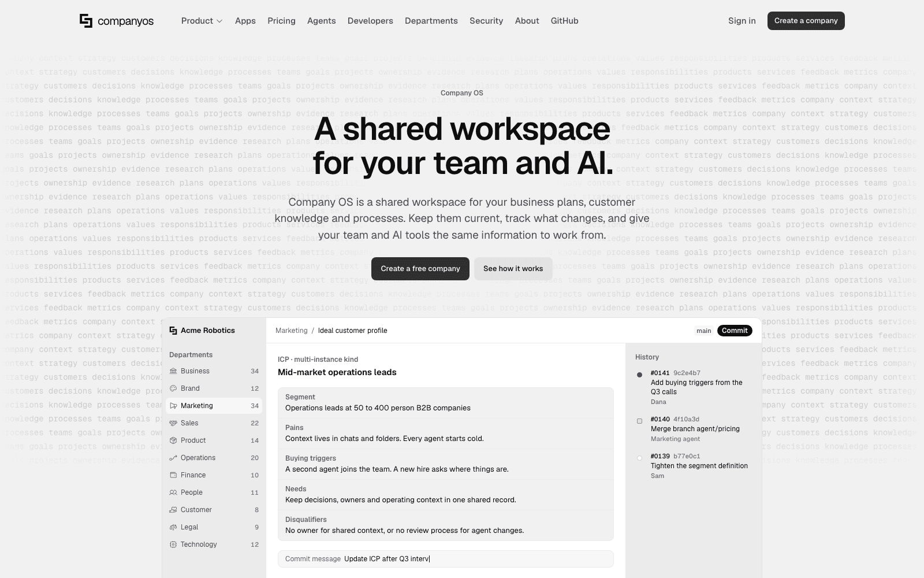Image resolution: width=924 pixels, height=578 pixels.
Task: Click the Finance department icon
Action: 173,475
